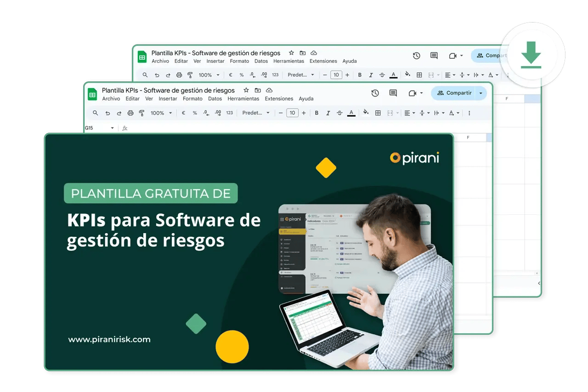Click www.piranirisk.com on the banner

click(109, 340)
